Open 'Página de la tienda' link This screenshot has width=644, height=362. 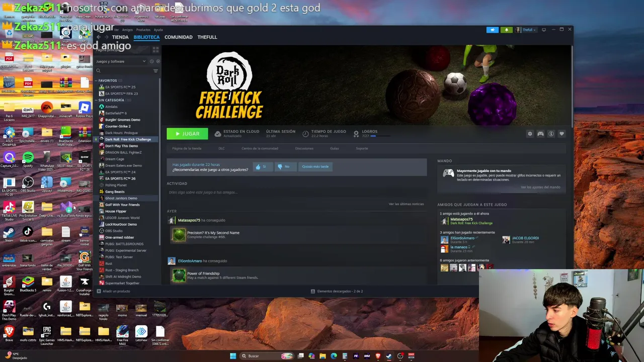point(187,148)
